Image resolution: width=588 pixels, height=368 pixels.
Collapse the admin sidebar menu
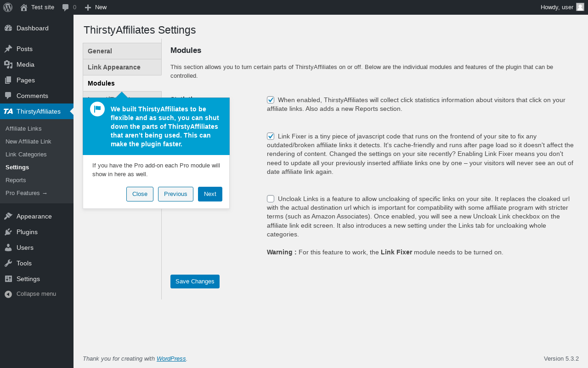(x=30, y=294)
